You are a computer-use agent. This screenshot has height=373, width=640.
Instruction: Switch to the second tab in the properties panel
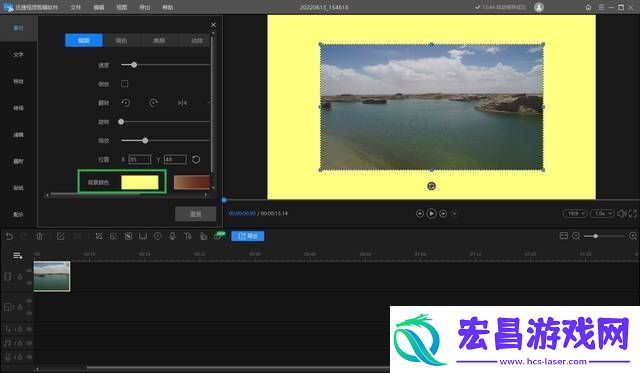(x=122, y=40)
